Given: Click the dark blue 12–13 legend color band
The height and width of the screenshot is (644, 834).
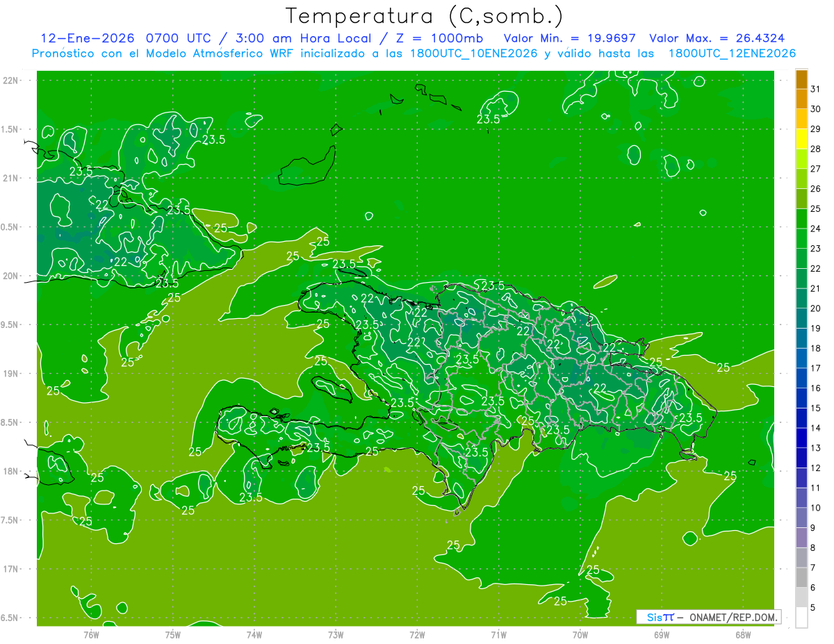Looking at the screenshot, I should [x=801, y=458].
